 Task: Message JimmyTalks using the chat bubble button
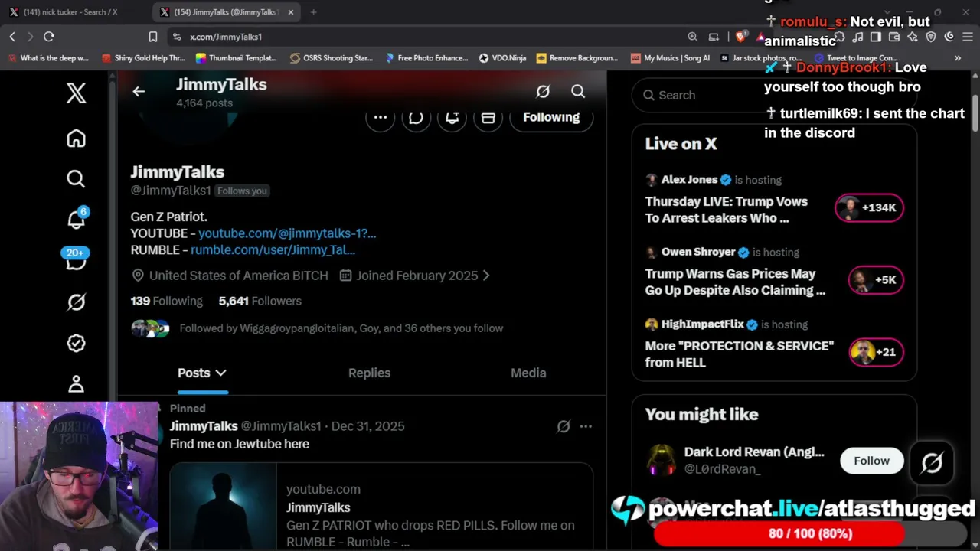click(416, 117)
